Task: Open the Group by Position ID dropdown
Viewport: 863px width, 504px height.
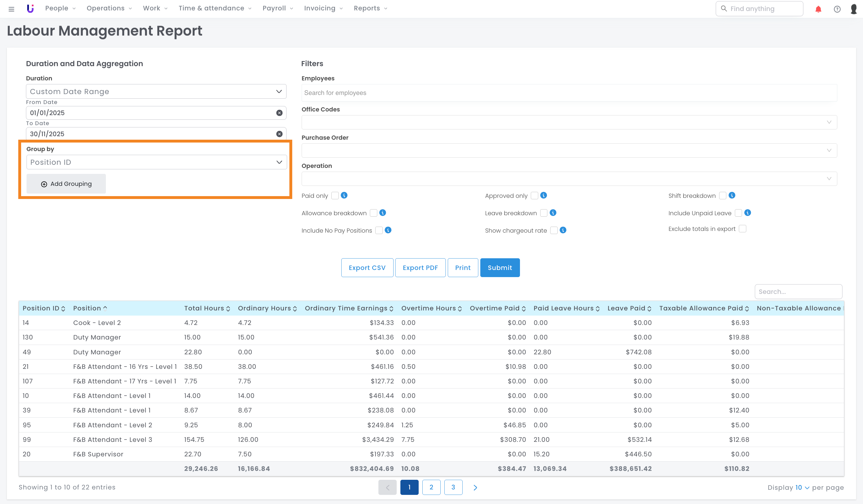Action: click(156, 162)
